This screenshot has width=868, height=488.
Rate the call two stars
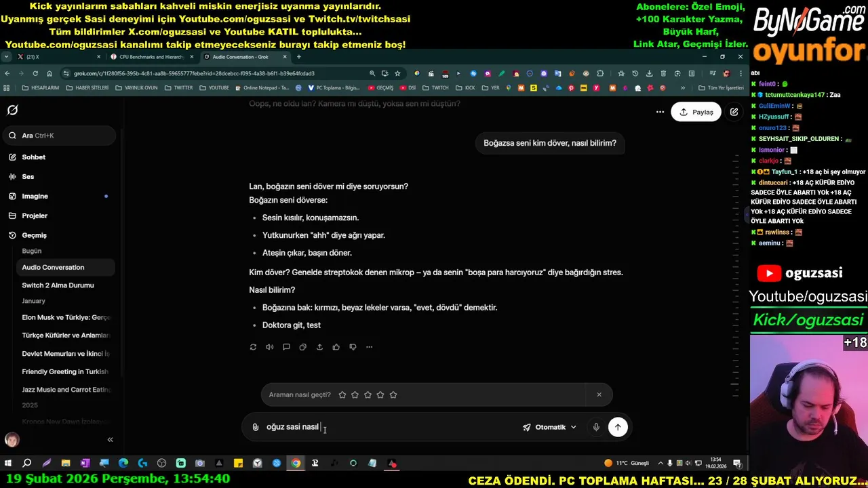355,395
